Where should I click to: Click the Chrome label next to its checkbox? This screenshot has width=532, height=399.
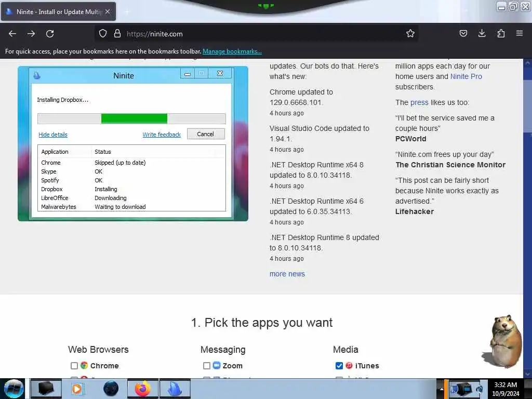pyautogui.click(x=104, y=365)
